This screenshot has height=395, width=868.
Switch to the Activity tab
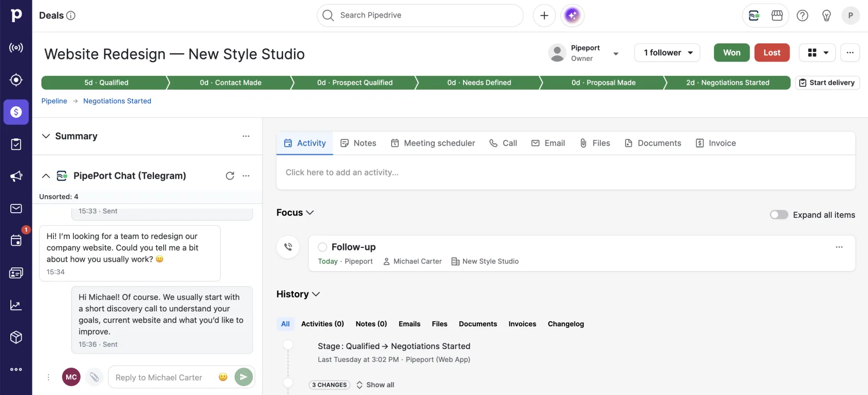click(305, 144)
